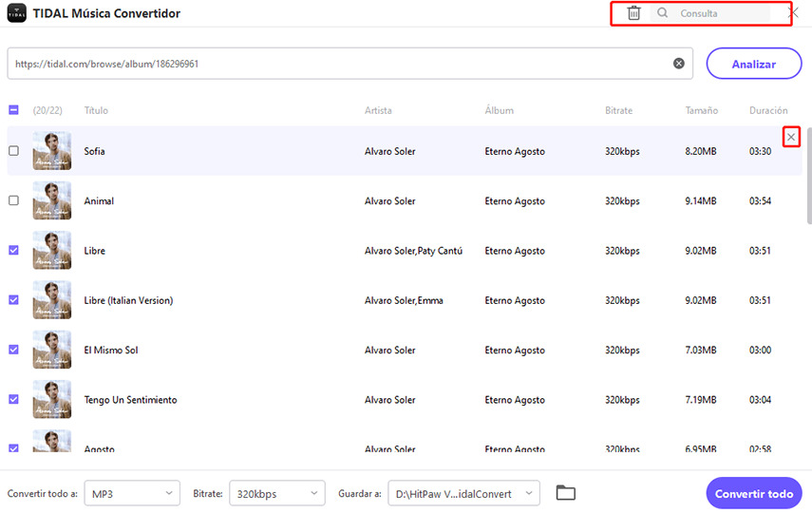812x513 pixels.
Task: Click the 9.14MB size value
Action: (x=701, y=201)
